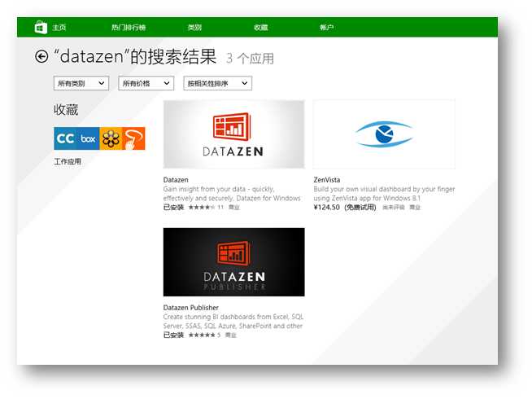Click the ZenVista app title
532x399 pixels.
point(327,180)
